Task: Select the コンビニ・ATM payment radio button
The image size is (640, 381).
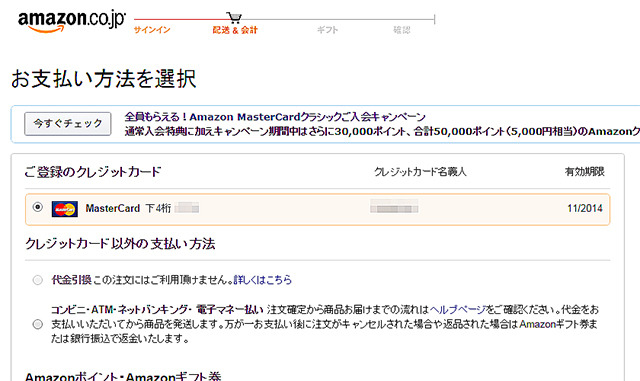Action: click(38, 324)
